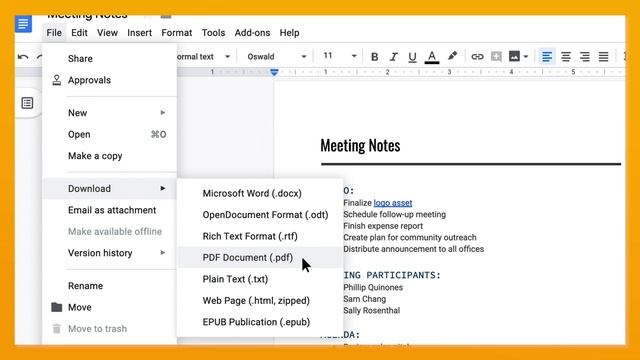Click the insert image icon
Viewport: 640px width, 360px height.
coord(514,56)
